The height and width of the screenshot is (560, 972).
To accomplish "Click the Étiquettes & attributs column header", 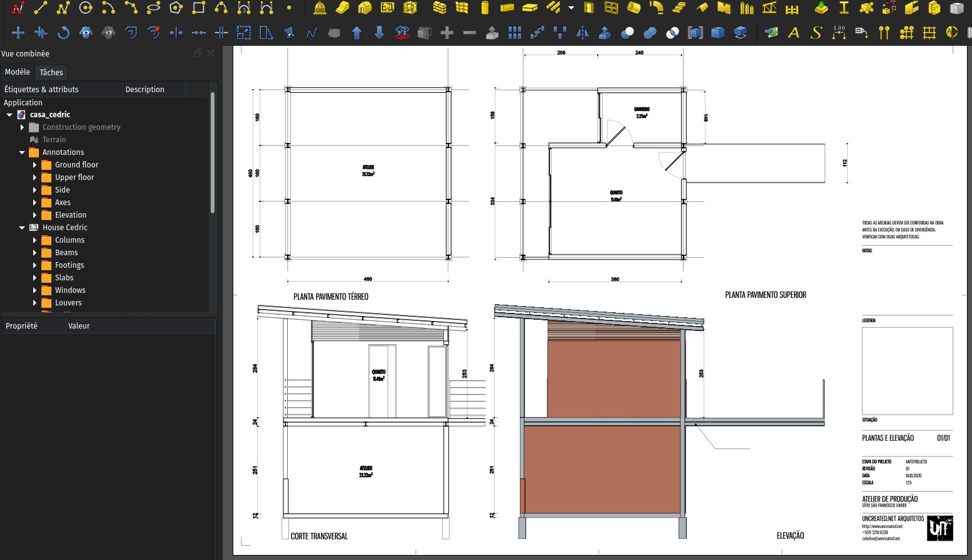I will click(x=61, y=90).
